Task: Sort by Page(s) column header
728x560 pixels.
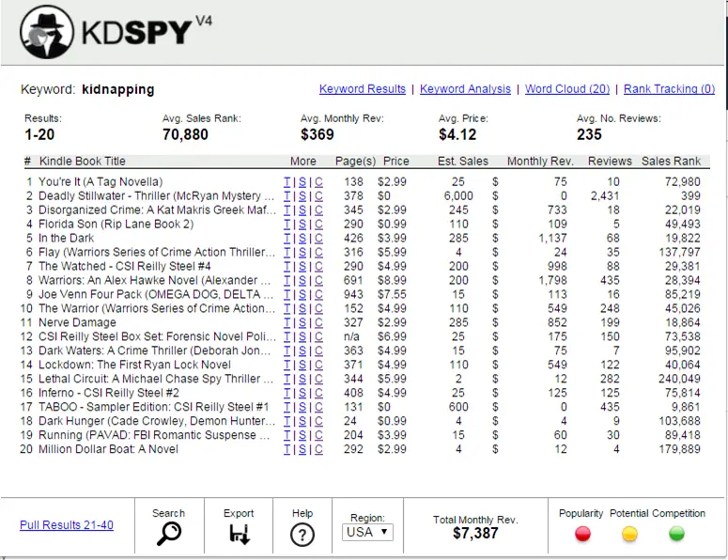Action: [356, 161]
